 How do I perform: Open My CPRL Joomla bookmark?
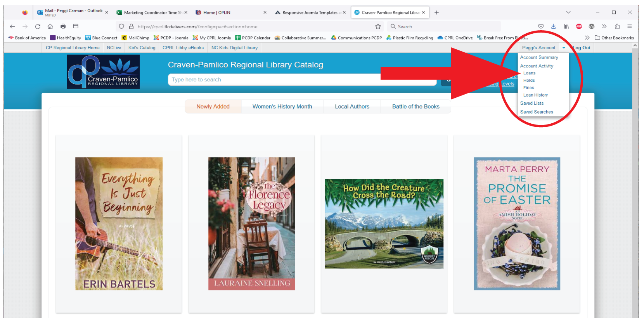pyautogui.click(x=212, y=38)
